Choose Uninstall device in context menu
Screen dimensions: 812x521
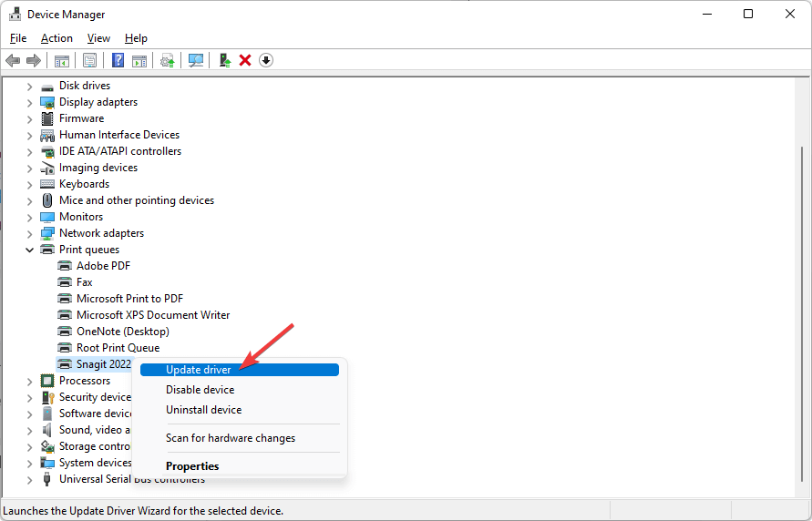tap(240, 410)
